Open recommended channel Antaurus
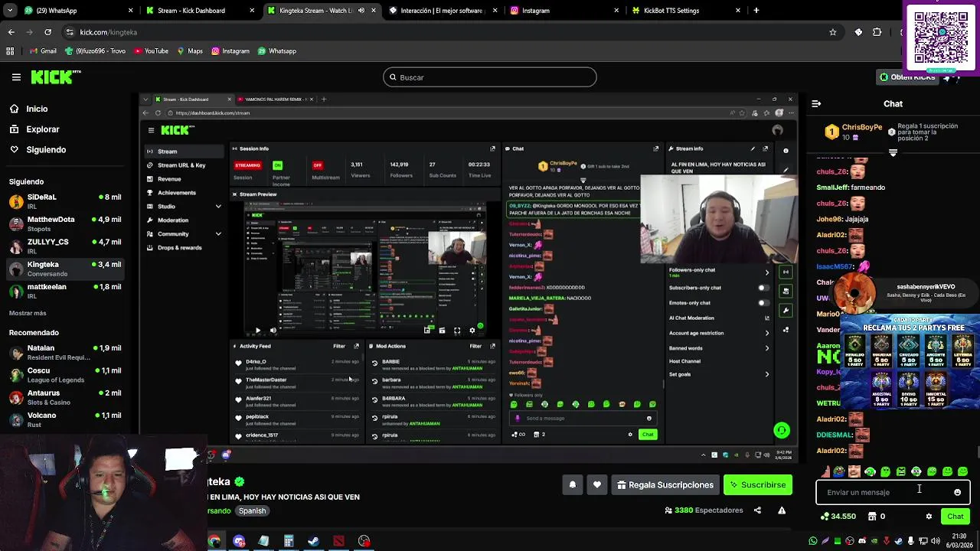The image size is (980, 551). click(x=66, y=397)
